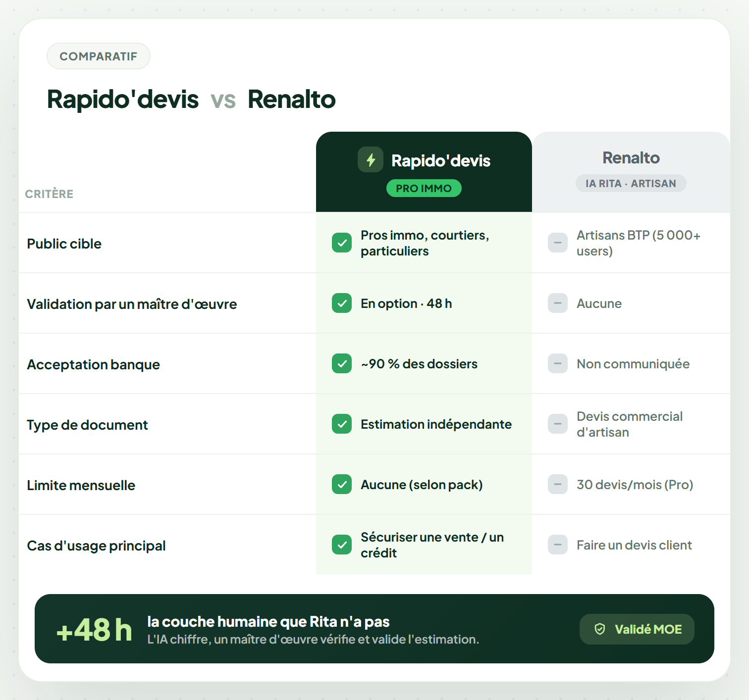Click the green check for Public cible

point(342,243)
